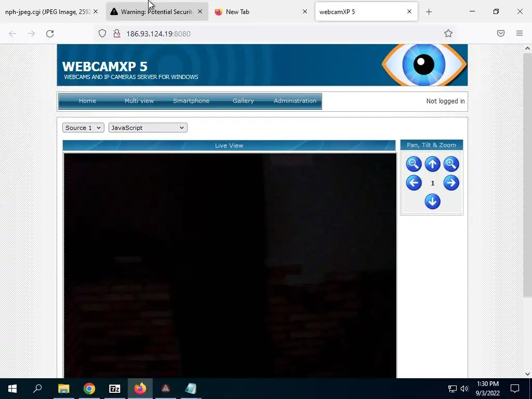Pan the camera right with right arrow

(451, 183)
